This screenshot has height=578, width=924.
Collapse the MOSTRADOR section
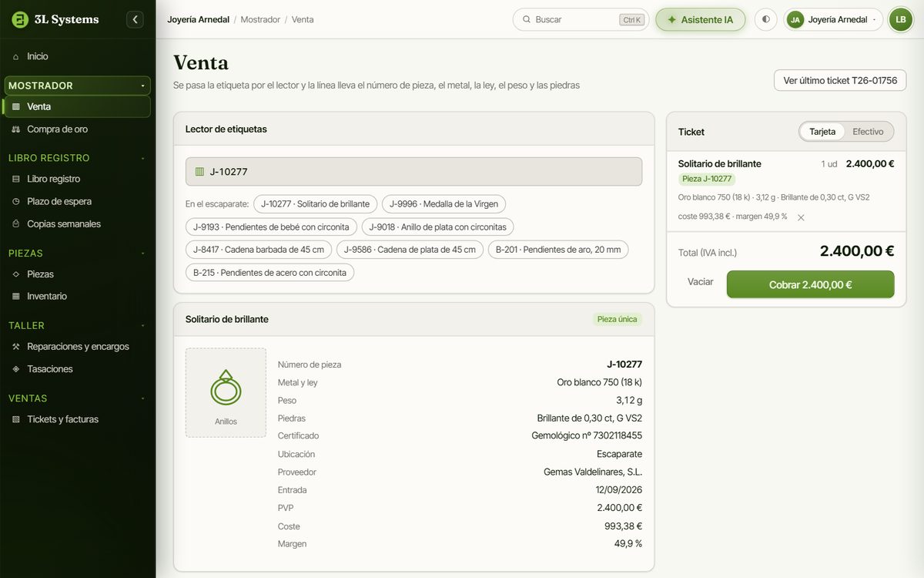pos(78,86)
